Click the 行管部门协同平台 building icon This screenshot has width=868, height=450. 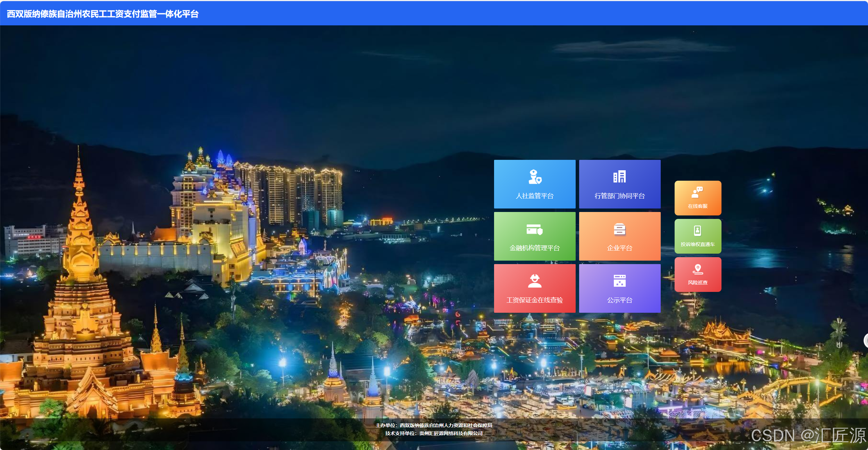[x=619, y=177]
